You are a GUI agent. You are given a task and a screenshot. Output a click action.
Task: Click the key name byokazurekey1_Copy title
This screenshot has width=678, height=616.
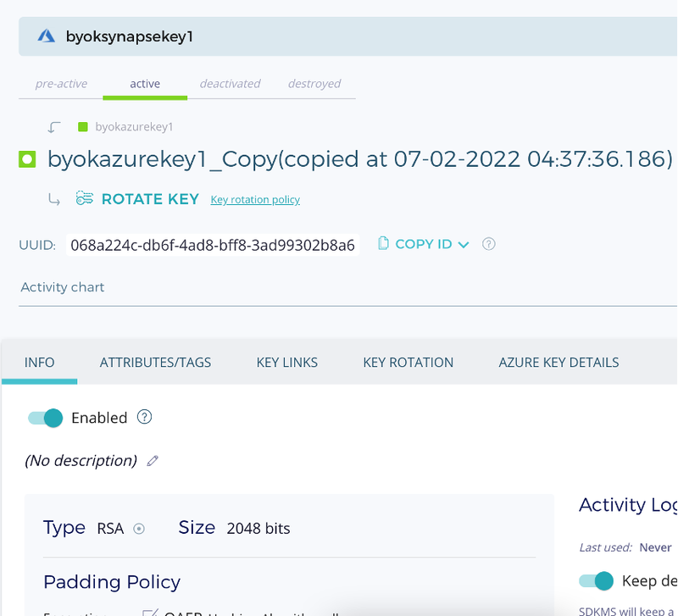(x=360, y=159)
